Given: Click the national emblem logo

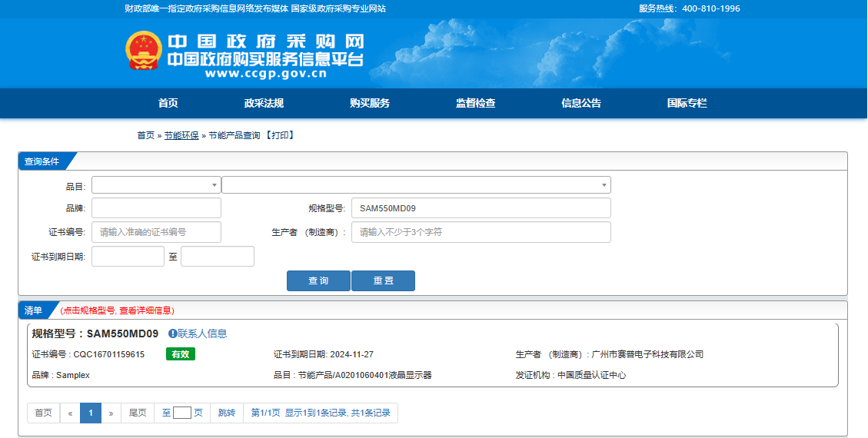Looking at the screenshot, I should point(141,51).
